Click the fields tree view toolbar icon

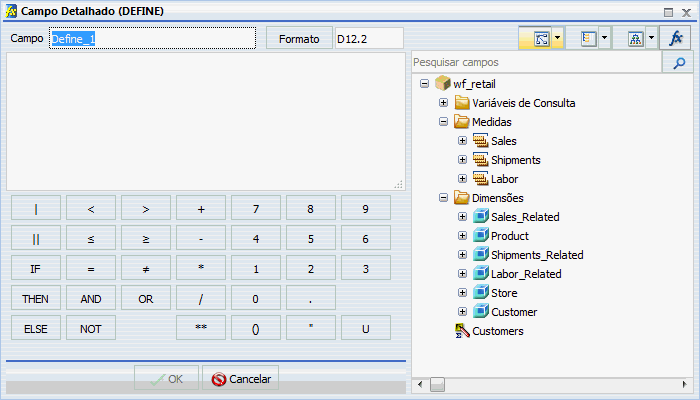(541, 39)
